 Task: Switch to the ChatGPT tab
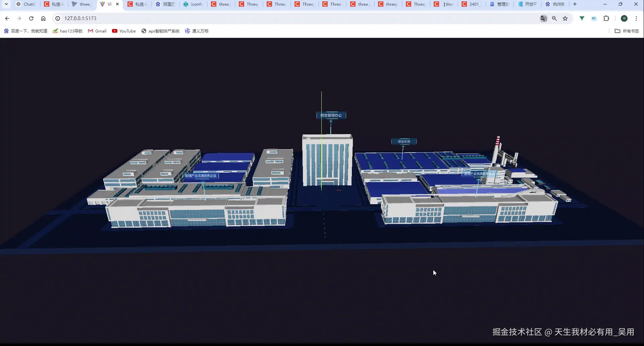click(x=26, y=4)
